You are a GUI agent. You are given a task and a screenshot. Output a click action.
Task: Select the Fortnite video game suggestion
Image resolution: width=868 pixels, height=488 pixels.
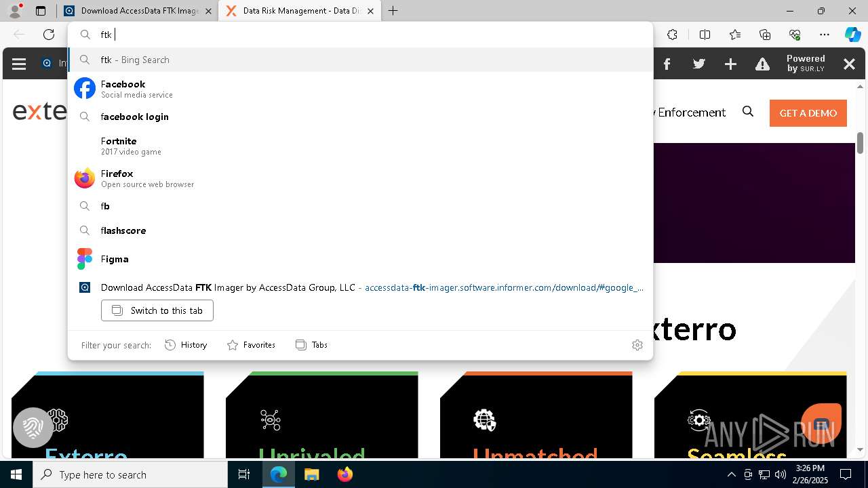(360, 146)
